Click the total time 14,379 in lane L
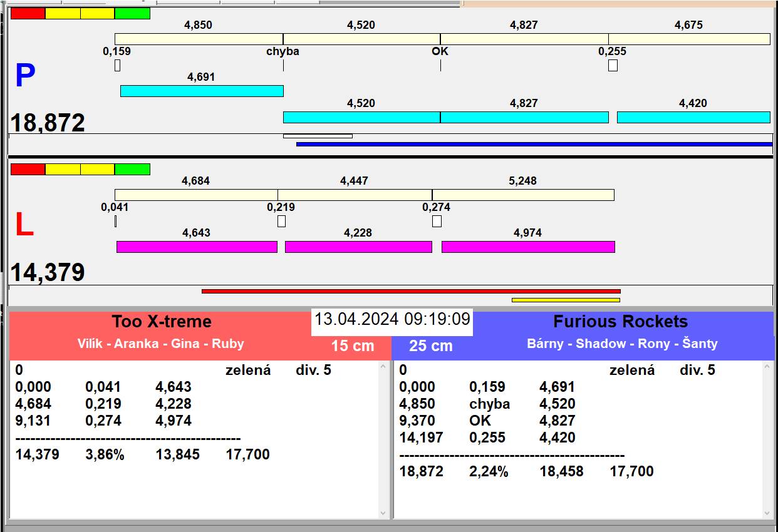 (48, 273)
